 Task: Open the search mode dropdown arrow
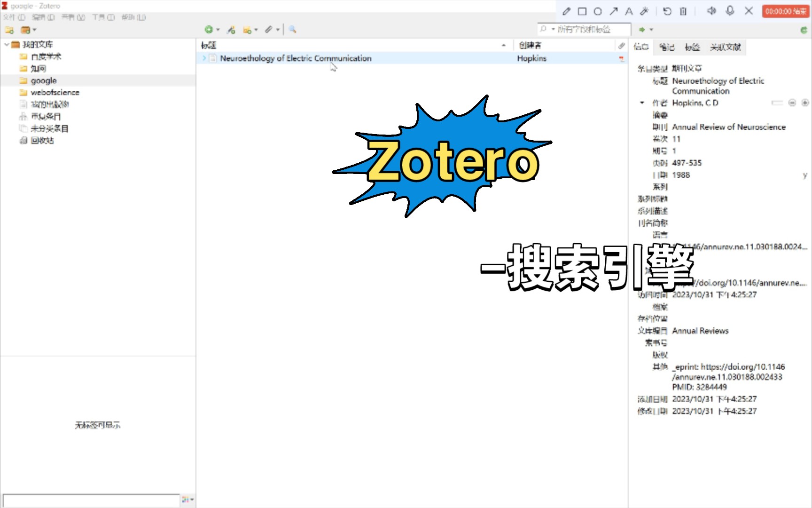pos(553,29)
